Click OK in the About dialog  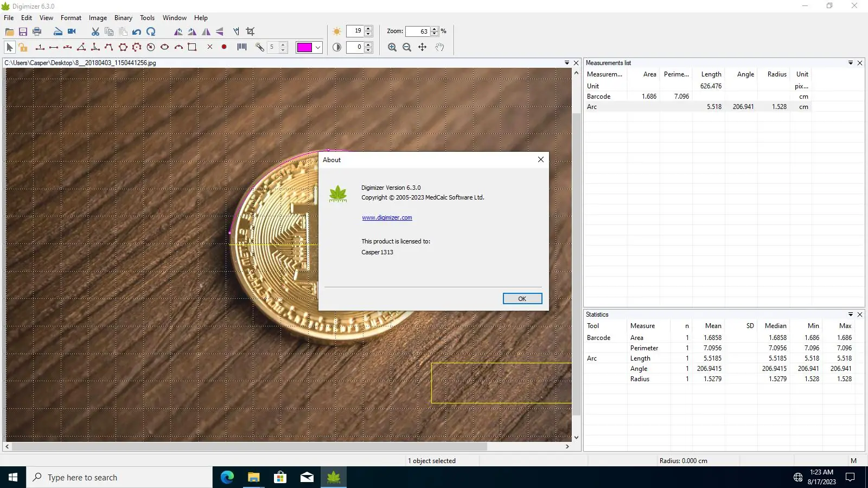point(522,299)
